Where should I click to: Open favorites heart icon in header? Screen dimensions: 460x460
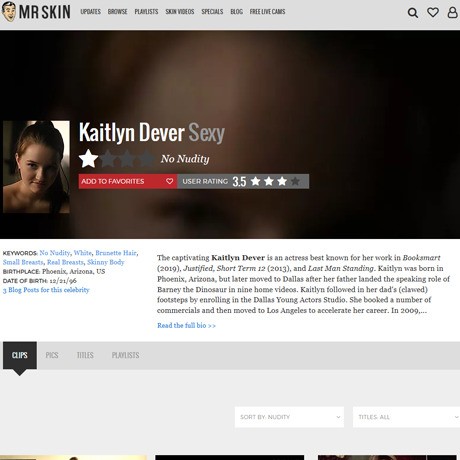coord(433,12)
